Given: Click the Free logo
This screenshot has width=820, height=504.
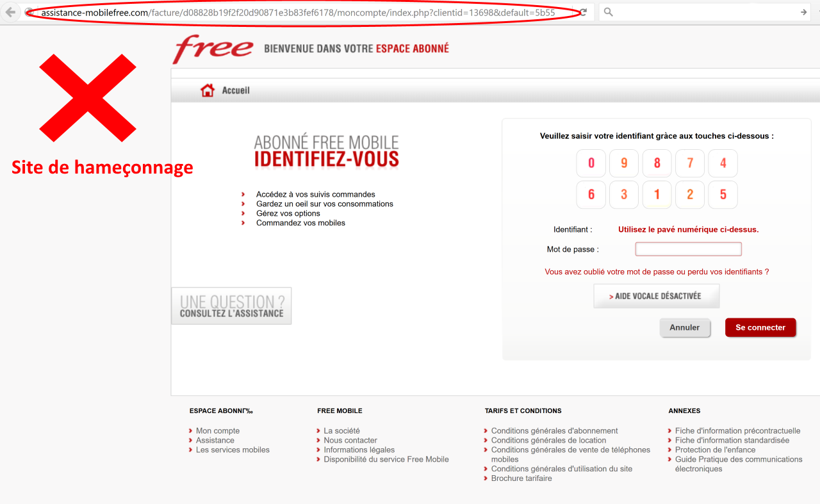Looking at the screenshot, I should [213, 49].
